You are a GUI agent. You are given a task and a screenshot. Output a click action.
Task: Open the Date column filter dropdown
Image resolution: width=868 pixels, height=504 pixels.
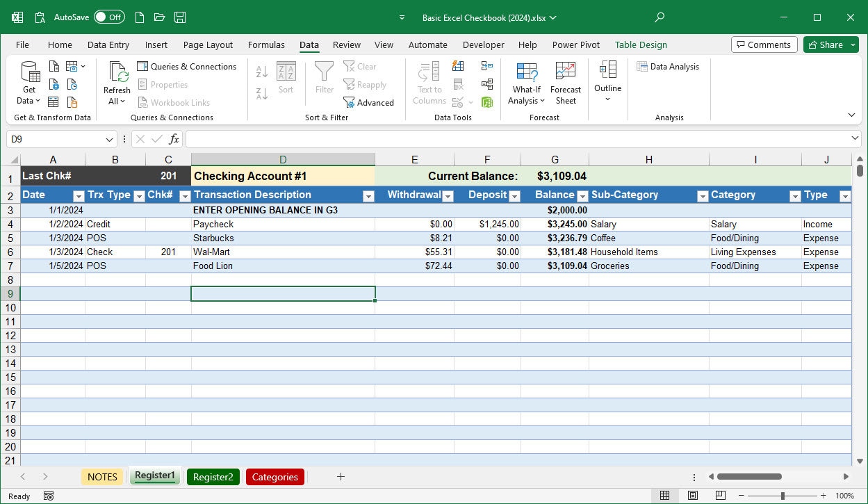pos(79,197)
